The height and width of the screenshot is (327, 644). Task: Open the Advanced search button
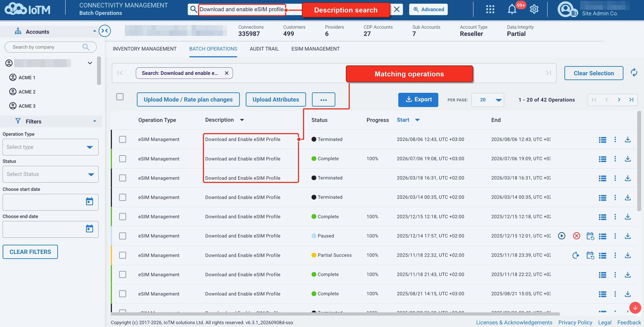click(x=428, y=9)
